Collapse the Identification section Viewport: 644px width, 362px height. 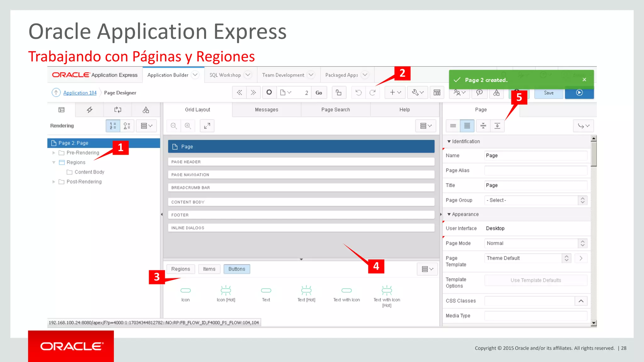(449, 141)
